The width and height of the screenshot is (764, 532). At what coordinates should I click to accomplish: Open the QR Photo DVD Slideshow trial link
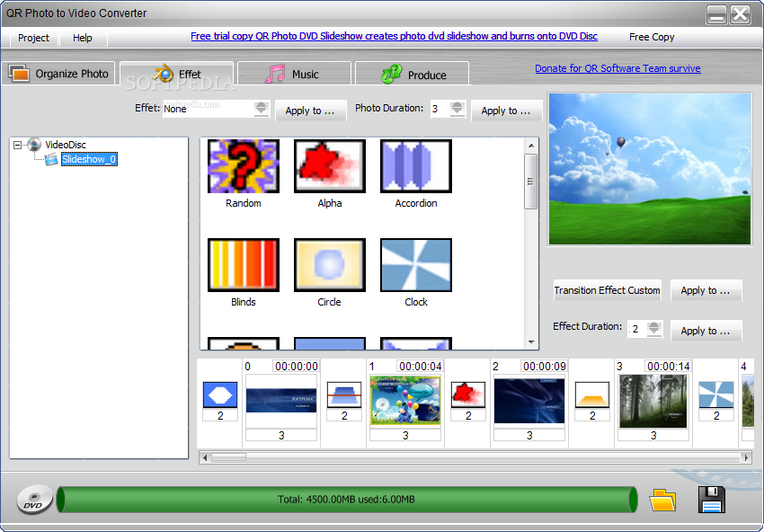point(394,36)
